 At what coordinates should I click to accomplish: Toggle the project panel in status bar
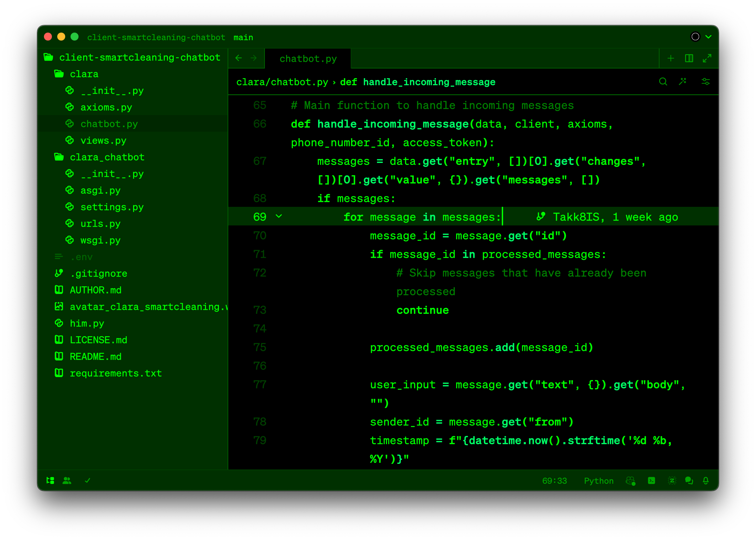point(50,480)
